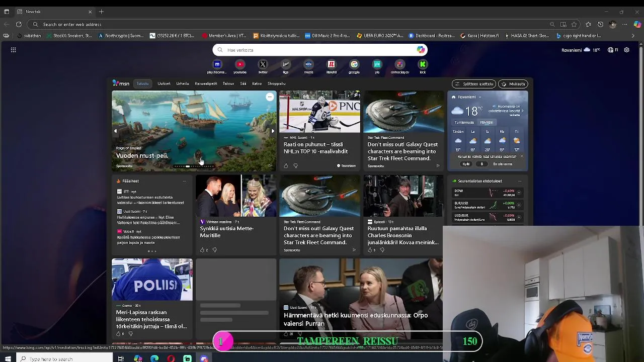Viewport: 644px width, 362px height.
Task: Open Syötteen asettelu feed layout button
Action: (x=474, y=84)
